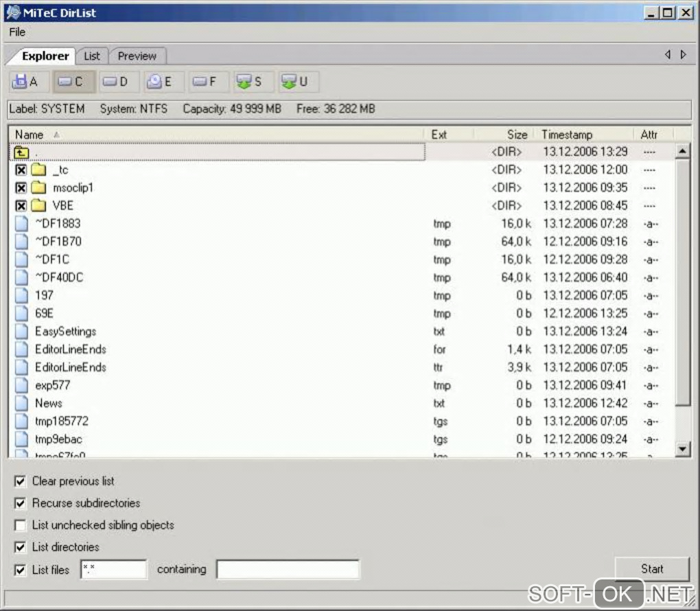Click the msoclip1 folder icon
This screenshot has width=700, height=611.
pos(39,187)
